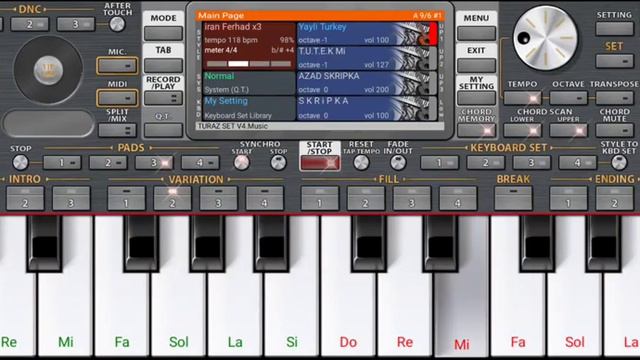Click the MODE button
This screenshot has height=360, width=640.
click(x=163, y=33)
